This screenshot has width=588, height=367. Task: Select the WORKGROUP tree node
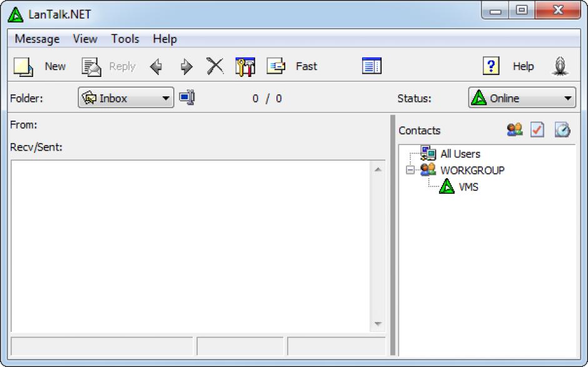[x=472, y=171]
